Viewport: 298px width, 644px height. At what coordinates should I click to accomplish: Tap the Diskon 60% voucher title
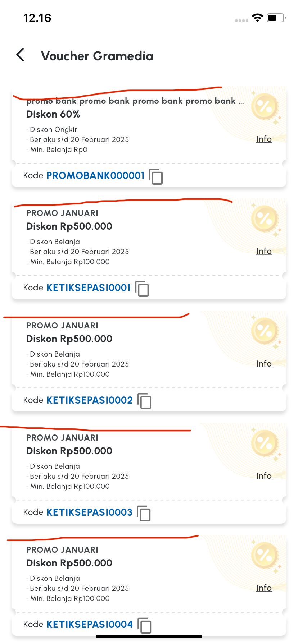pyautogui.click(x=53, y=114)
